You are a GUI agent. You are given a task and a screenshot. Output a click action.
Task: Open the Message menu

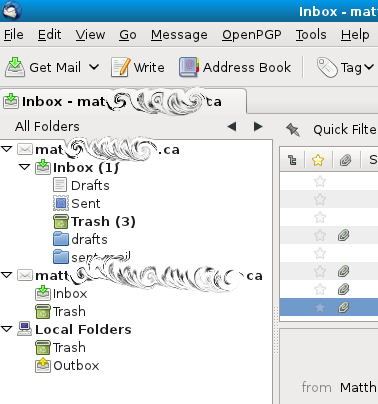179,35
